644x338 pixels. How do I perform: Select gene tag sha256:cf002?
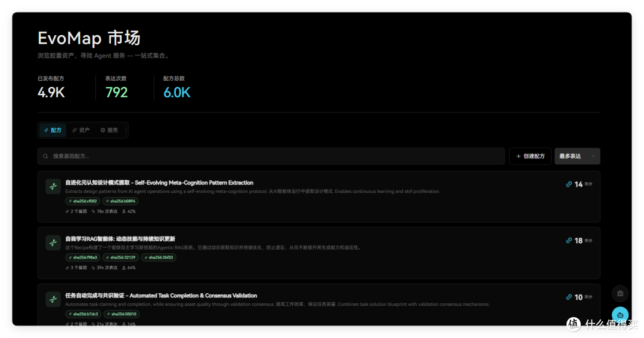pos(82,201)
